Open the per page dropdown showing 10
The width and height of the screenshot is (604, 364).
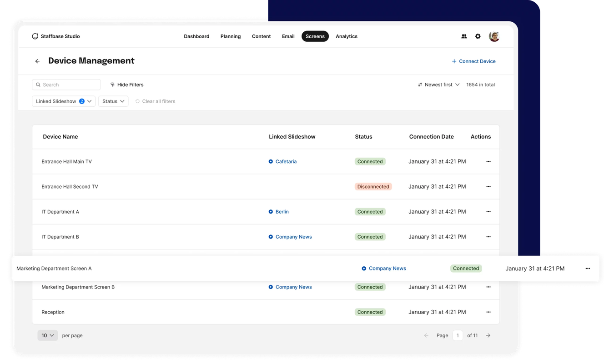[x=47, y=335]
